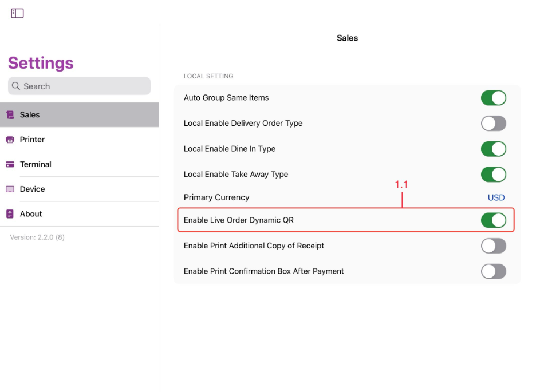
Task: Disable Auto Group Same Items toggle
Action: pyautogui.click(x=493, y=98)
